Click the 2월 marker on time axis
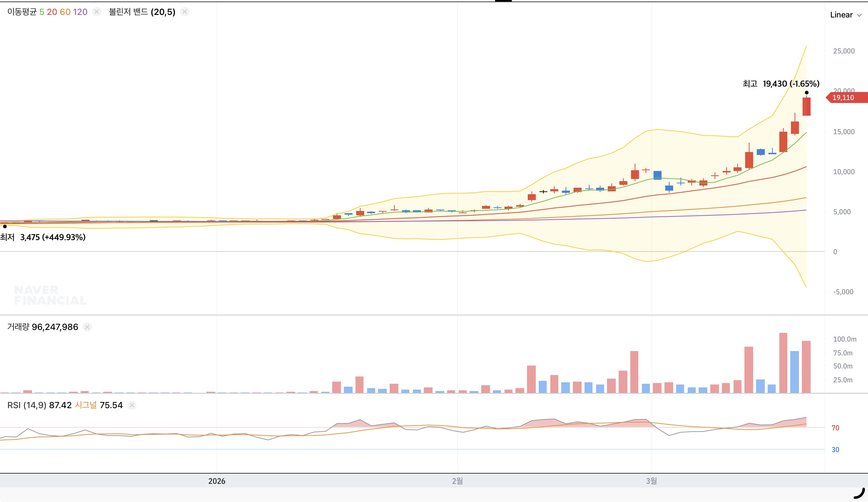Image resolution: width=868 pixels, height=502 pixels. point(457,481)
